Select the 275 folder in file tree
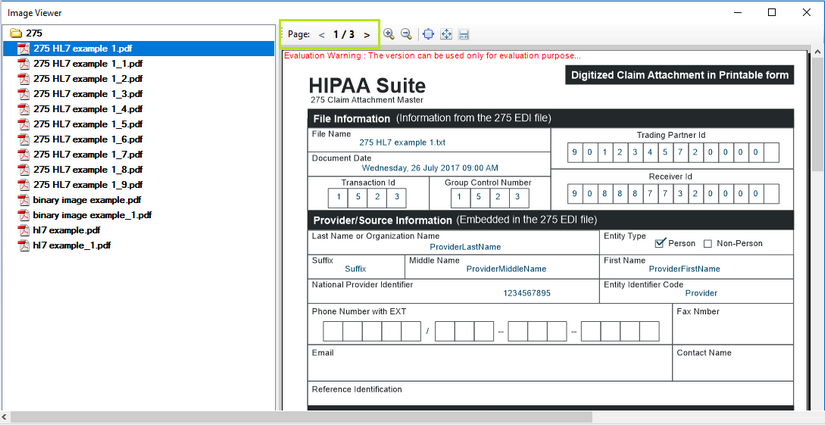 pyautogui.click(x=34, y=33)
